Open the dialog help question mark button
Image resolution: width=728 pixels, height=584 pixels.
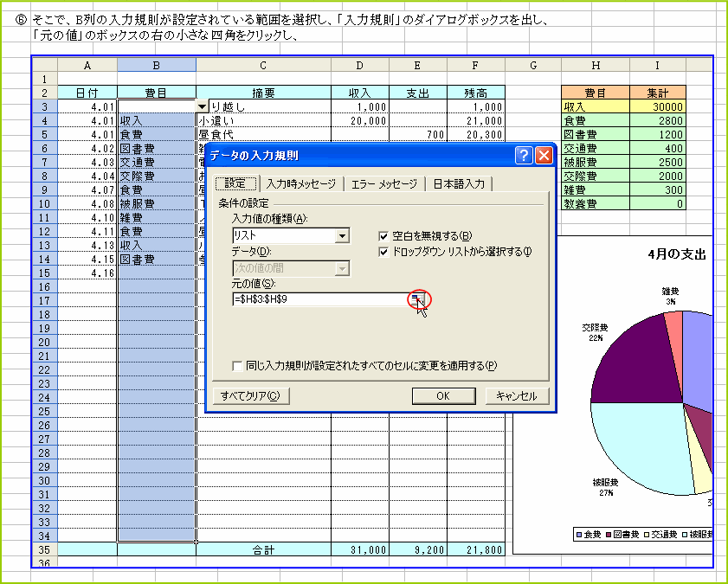(x=524, y=156)
